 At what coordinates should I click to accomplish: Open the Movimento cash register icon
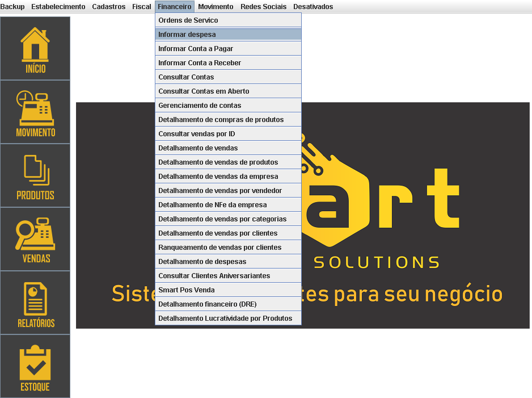coord(35,112)
